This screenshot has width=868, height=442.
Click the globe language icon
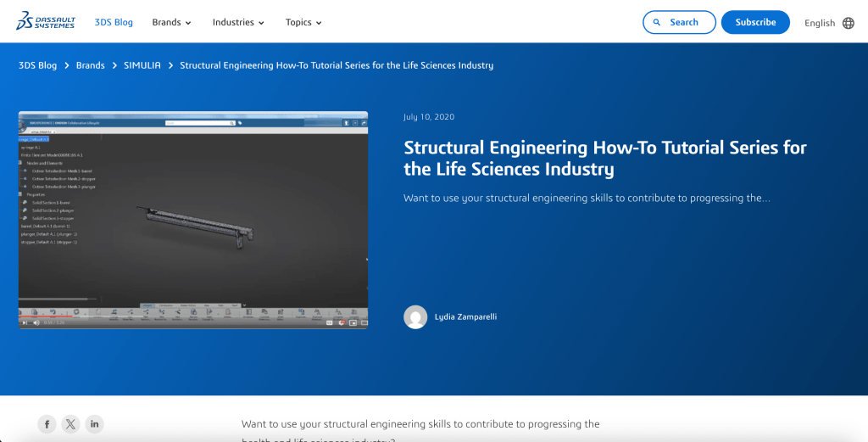pos(849,23)
